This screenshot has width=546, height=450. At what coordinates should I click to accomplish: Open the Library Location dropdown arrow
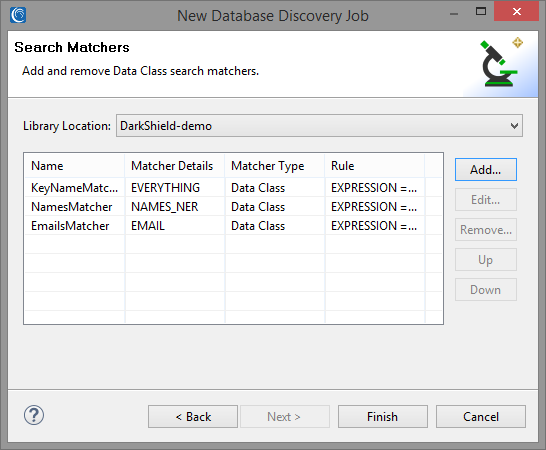click(x=514, y=126)
